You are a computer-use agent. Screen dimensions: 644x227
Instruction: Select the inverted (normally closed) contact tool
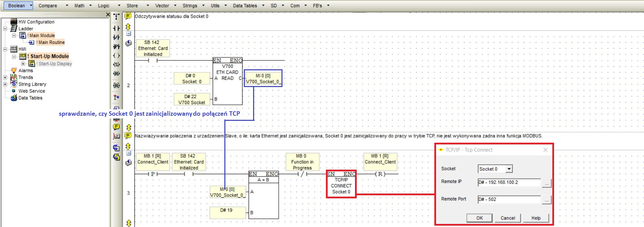click(x=116, y=37)
